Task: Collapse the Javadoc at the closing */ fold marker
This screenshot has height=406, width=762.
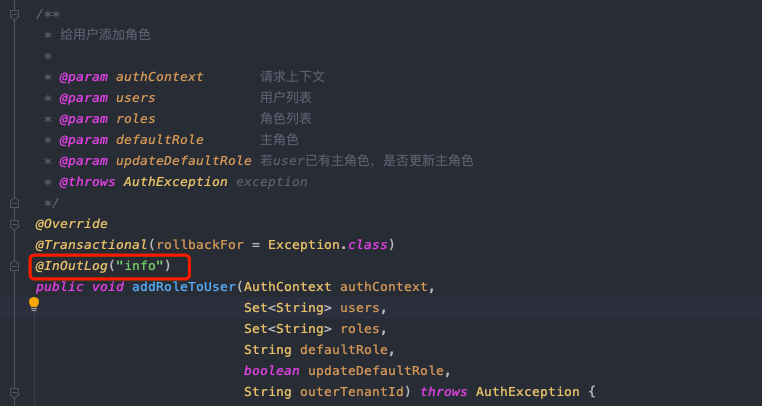Action: pyautogui.click(x=15, y=203)
